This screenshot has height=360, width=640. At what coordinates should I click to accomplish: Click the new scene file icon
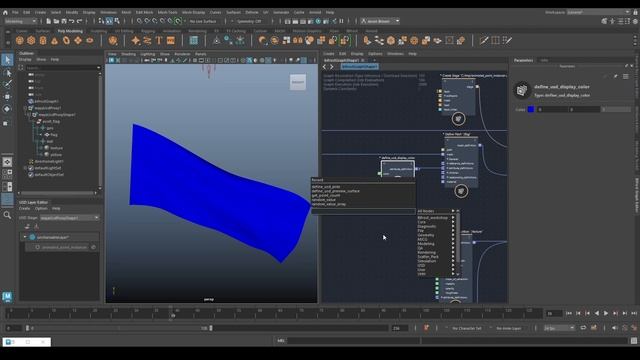click(x=48, y=21)
